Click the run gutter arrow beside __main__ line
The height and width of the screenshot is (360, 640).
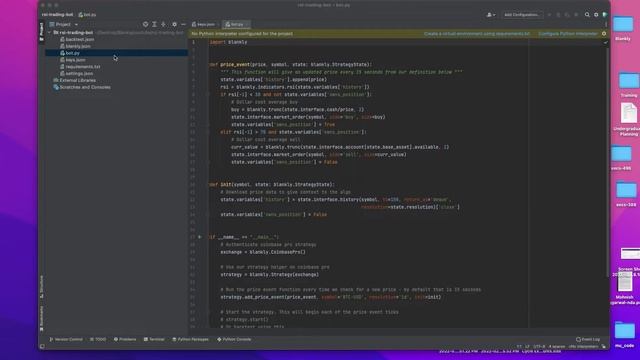[200, 237]
